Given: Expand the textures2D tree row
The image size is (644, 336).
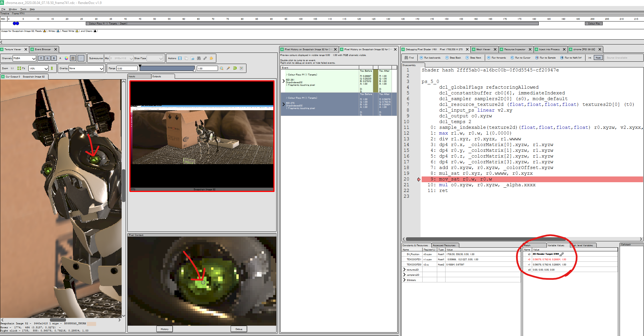Looking at the screenshot, I should [404, 270].
